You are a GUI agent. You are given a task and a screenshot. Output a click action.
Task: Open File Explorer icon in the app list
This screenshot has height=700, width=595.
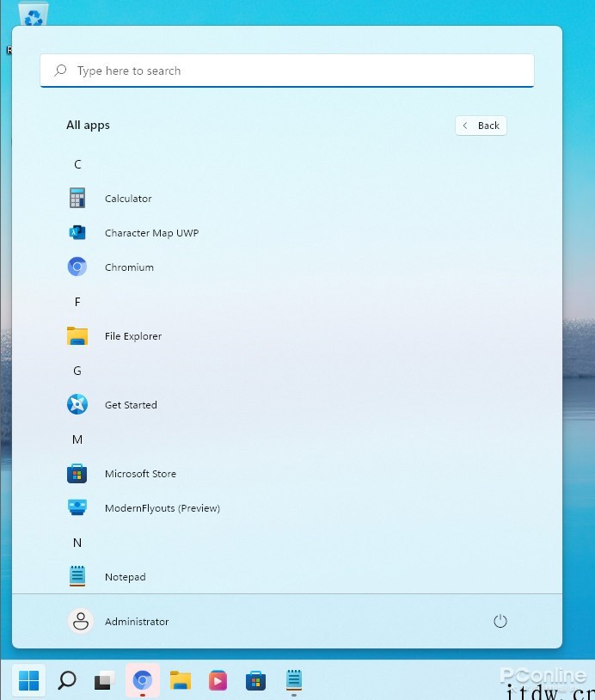(x=77, y=335)
